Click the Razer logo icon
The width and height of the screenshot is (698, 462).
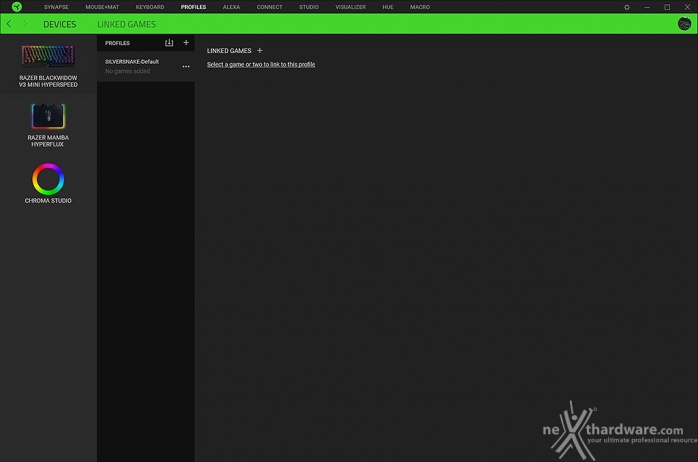click(x=17, y=7)
